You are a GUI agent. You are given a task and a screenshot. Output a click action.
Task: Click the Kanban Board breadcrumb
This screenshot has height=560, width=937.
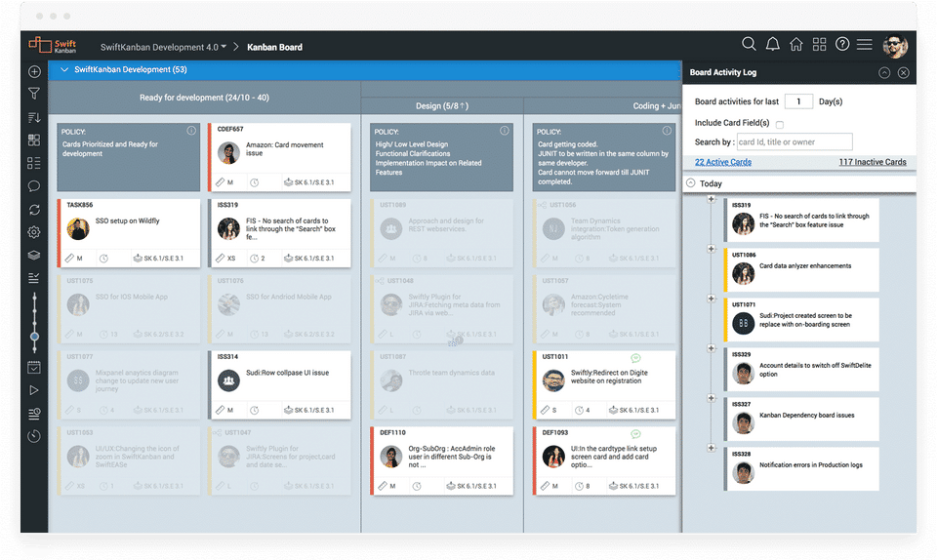click(x=274, y=47)
